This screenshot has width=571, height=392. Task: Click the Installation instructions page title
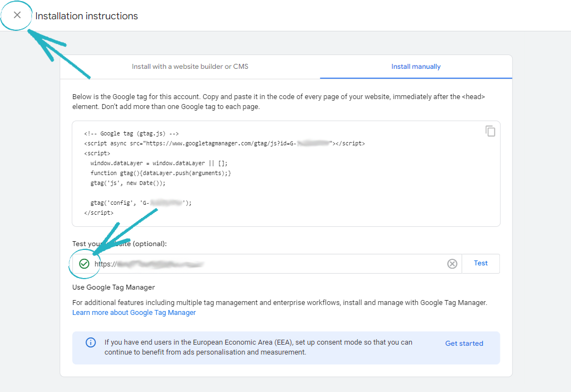pos(86,16)
